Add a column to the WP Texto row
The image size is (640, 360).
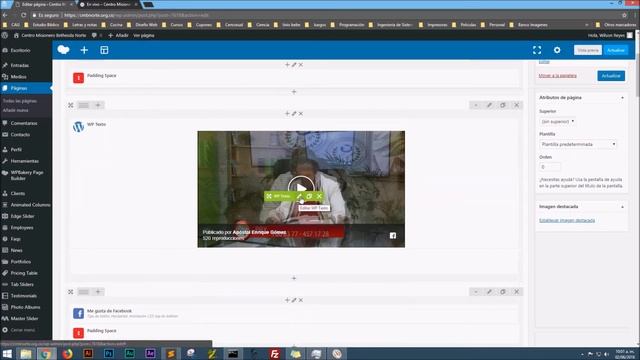tap(98, 105)
